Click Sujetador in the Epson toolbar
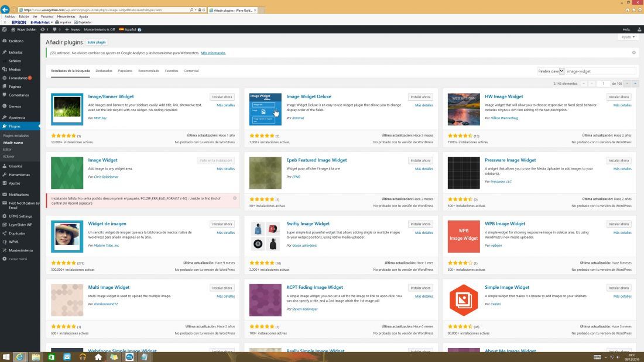The width and height of the screenshot is (644, 362). [83, 22]
